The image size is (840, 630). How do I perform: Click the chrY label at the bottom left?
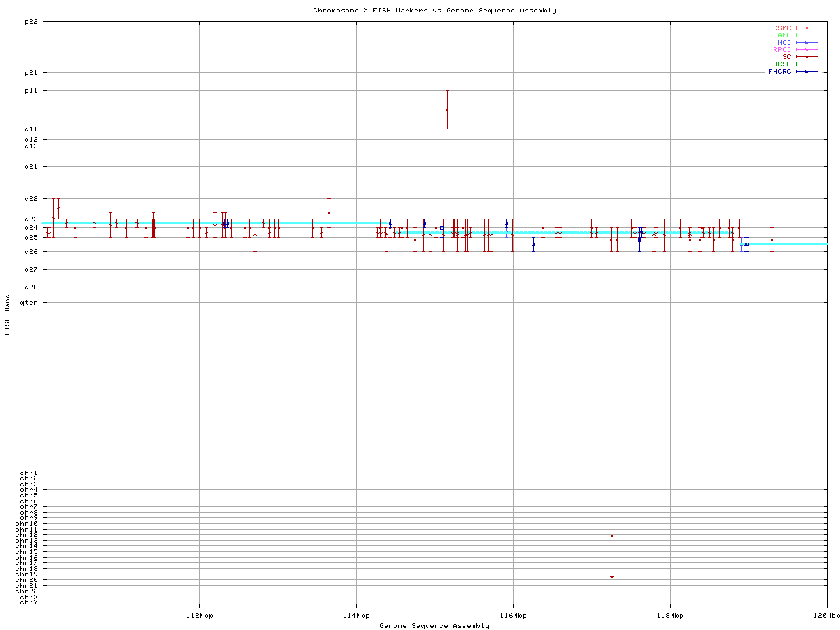29,602
